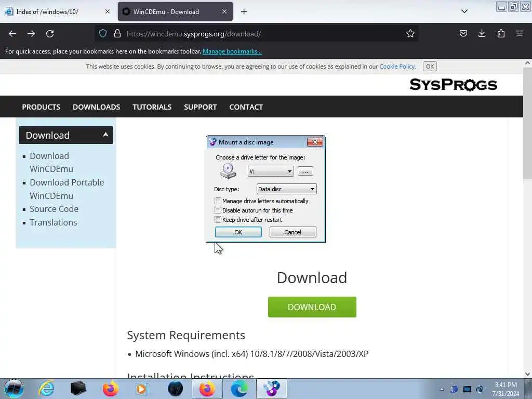Launch Internet Explorer from the taskbar
This screenshot has width=532, height=399.
[46, 389]
